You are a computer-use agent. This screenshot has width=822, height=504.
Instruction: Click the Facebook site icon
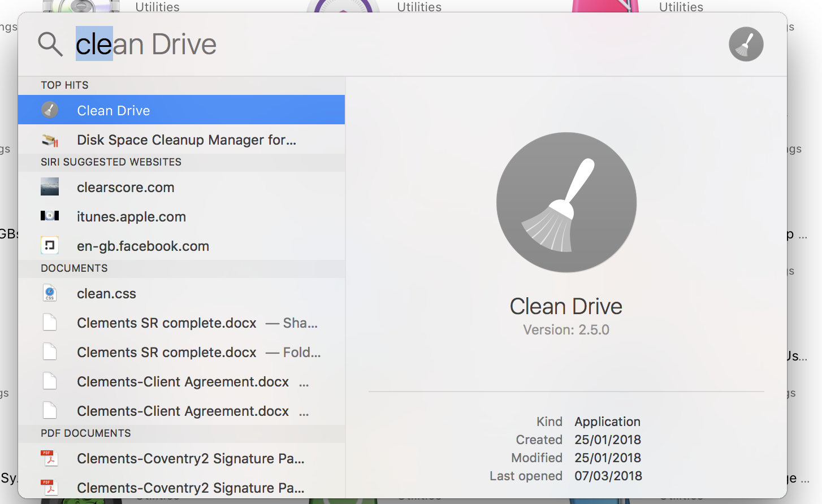tap(50, 245)
